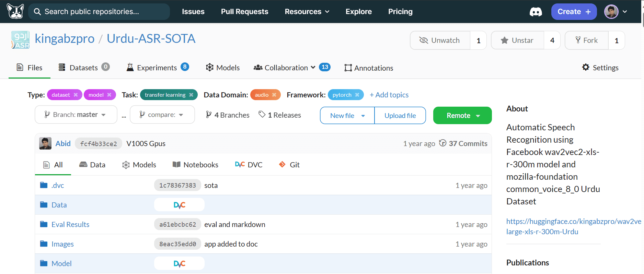Screen dimensions: 644x274
Task: Switch to the Files tab
Action: coord(30,68)
